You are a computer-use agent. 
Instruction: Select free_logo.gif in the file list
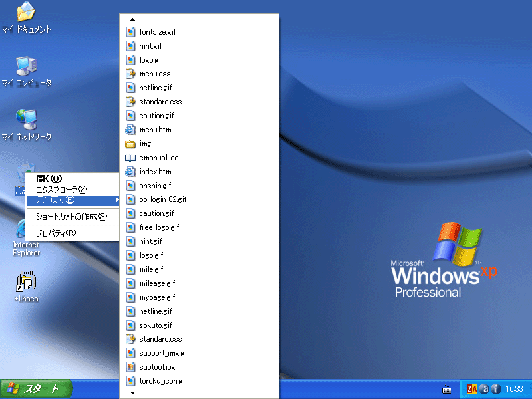(x=199, y=227)
